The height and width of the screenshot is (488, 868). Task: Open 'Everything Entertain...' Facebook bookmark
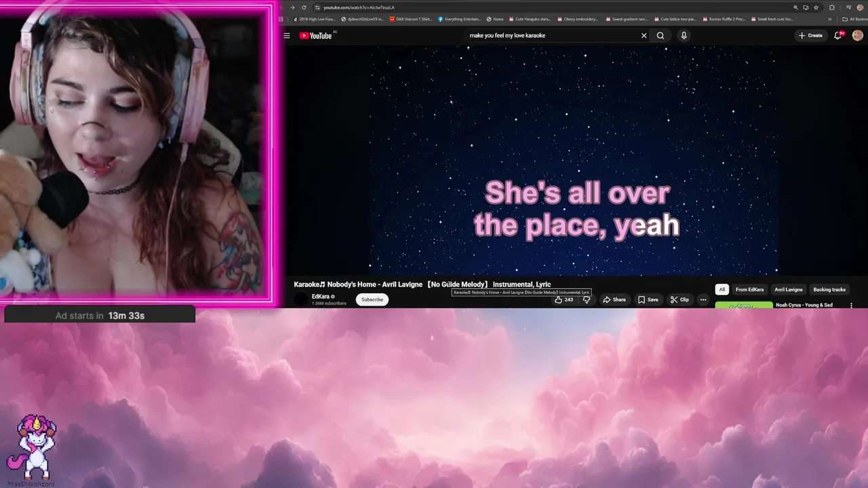460,19
